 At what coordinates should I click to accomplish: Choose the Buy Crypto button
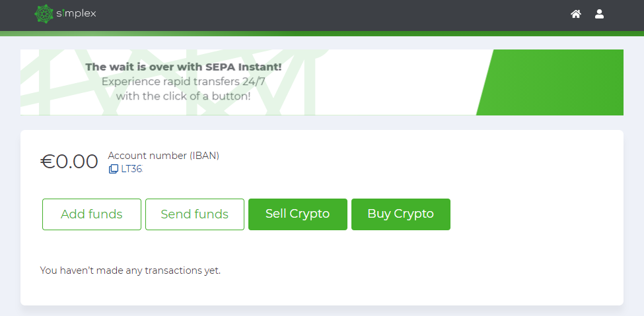(400, 214)
